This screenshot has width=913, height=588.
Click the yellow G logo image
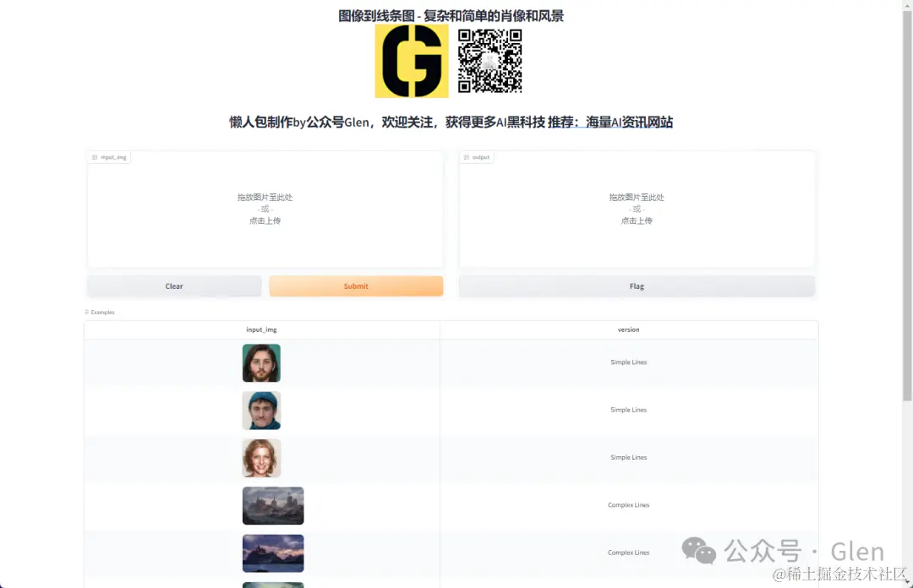click(412, 61)
